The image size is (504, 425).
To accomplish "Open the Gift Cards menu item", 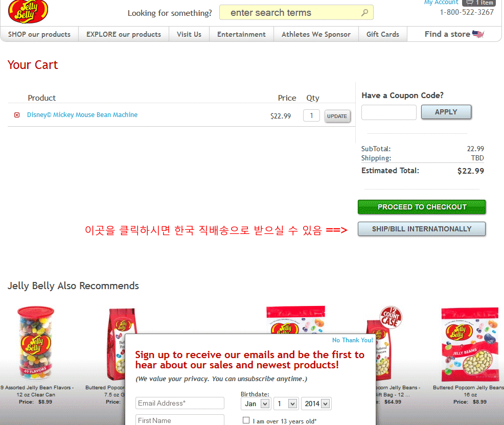I will pyautogui.click(x=382, y=34).
